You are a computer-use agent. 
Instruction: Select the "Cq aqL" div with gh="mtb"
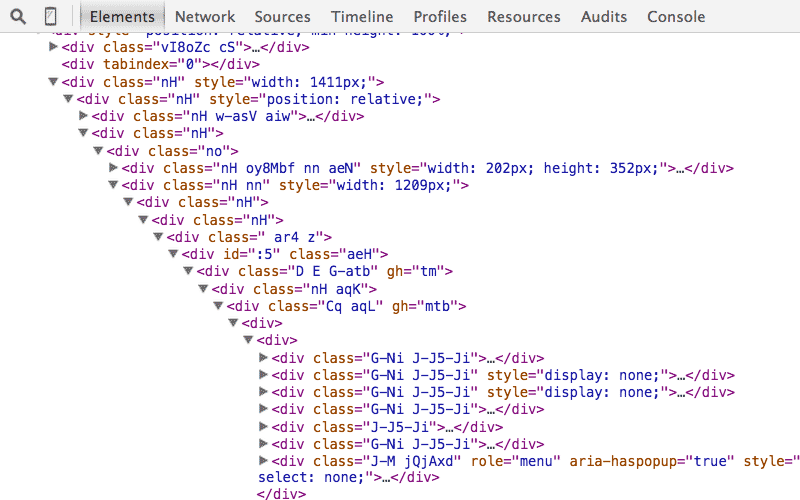(346, 307)
